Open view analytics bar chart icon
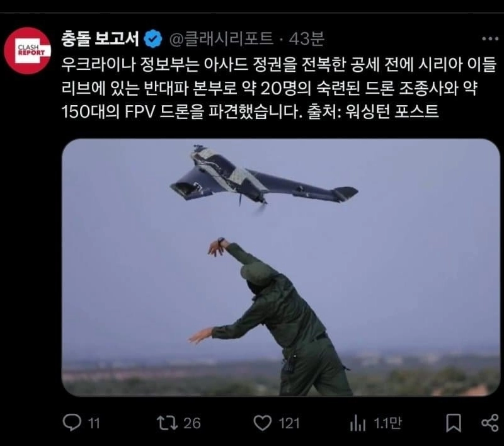The width and height of the screenshot is (504, 446). click(x=357, y=423)
